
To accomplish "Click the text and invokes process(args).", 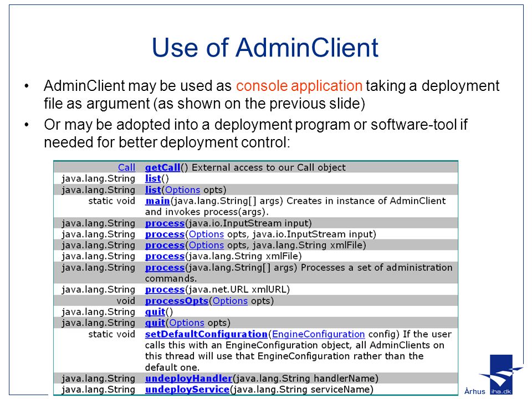I will click(207, 212).
